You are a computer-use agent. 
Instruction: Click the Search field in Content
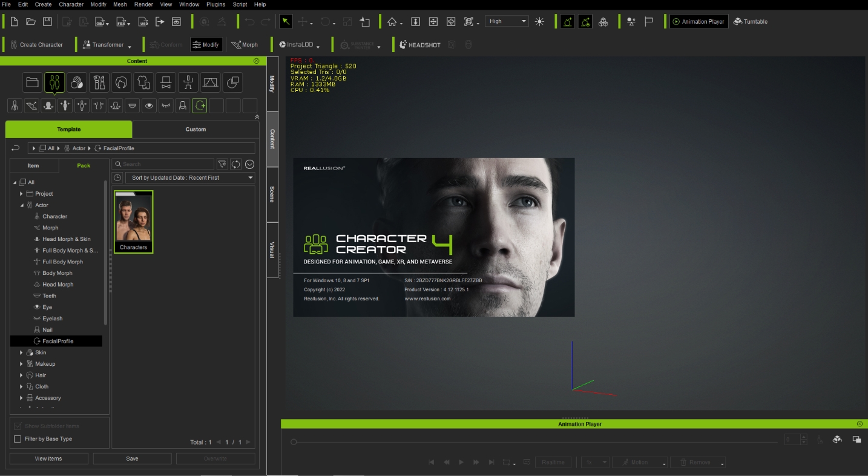[x=163, y=164]
